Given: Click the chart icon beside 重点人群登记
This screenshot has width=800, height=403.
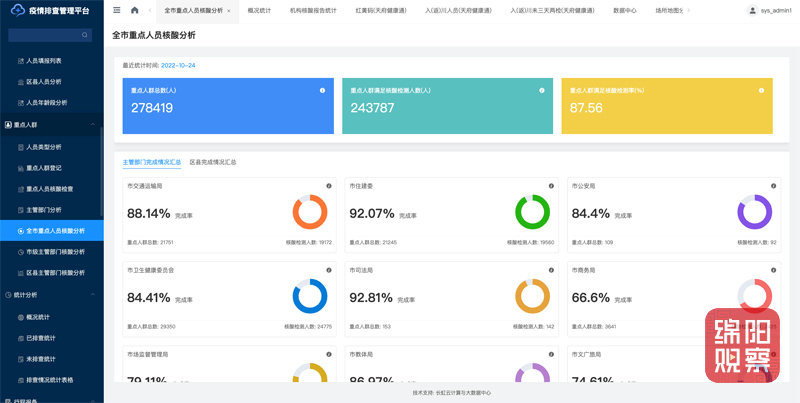Looking at the screenshot, I should 21,168.
